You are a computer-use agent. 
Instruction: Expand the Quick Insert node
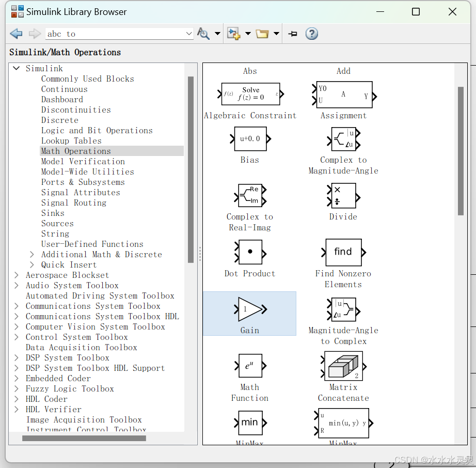pyautogui.click(x=32, y=265)
